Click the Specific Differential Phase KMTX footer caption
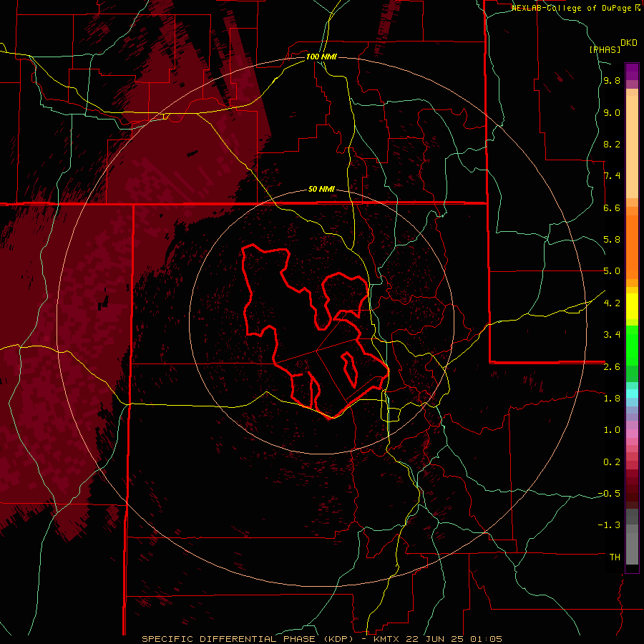This screenshot has height=644, width=644. click(x=321, y=639)
